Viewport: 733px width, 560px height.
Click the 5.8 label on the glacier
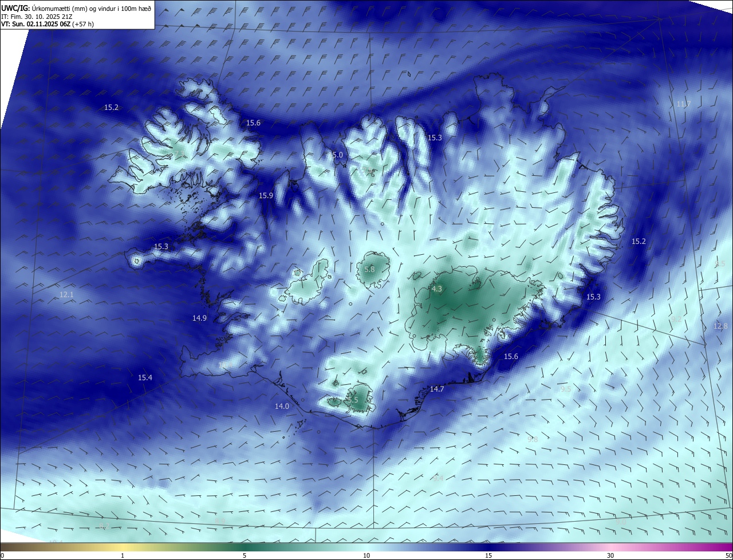click(x=369, y=269)
